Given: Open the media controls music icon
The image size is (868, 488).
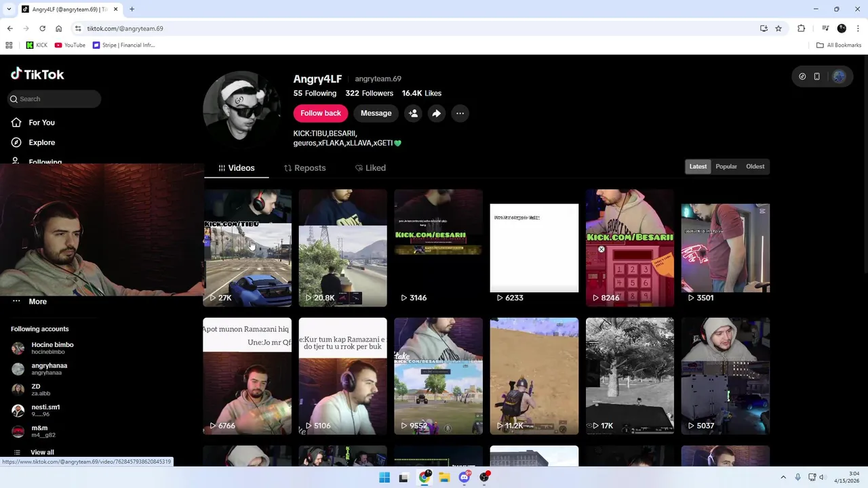Looking at the screenshot, I should click(x=825, y=28).
